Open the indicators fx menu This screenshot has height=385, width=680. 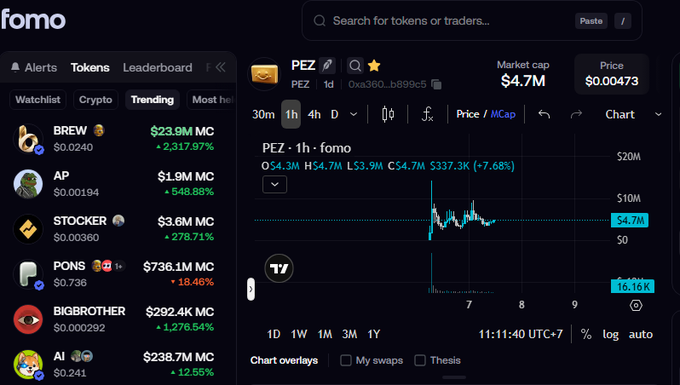(x=427, y=114)
